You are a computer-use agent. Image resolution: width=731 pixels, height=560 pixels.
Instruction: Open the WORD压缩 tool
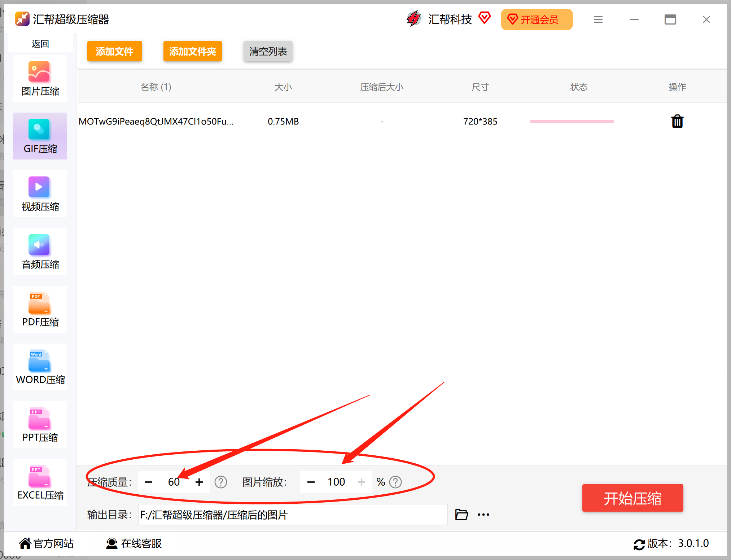40,367
